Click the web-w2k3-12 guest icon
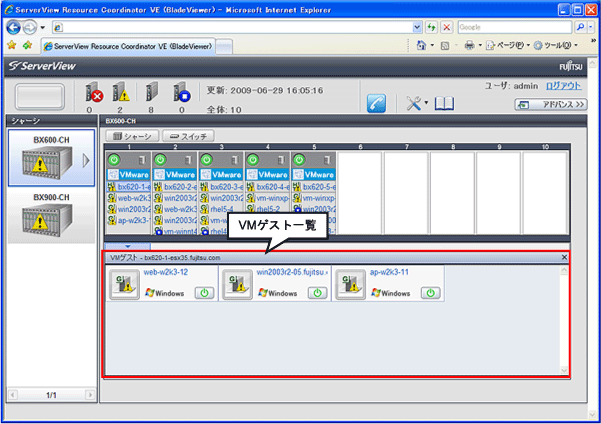This screenshot has width=601, height=424. (x=124, y=284)
